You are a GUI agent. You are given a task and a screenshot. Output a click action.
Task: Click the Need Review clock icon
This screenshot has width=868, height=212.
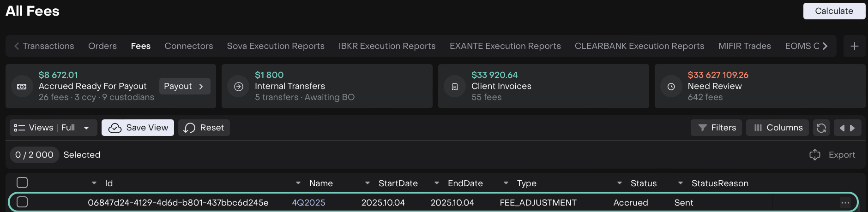(671, 87)
